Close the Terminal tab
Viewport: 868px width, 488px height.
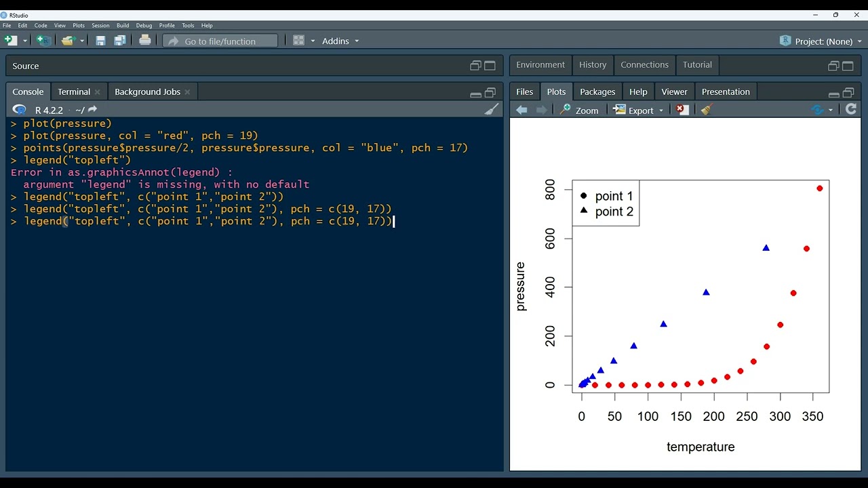pos(97,92)
